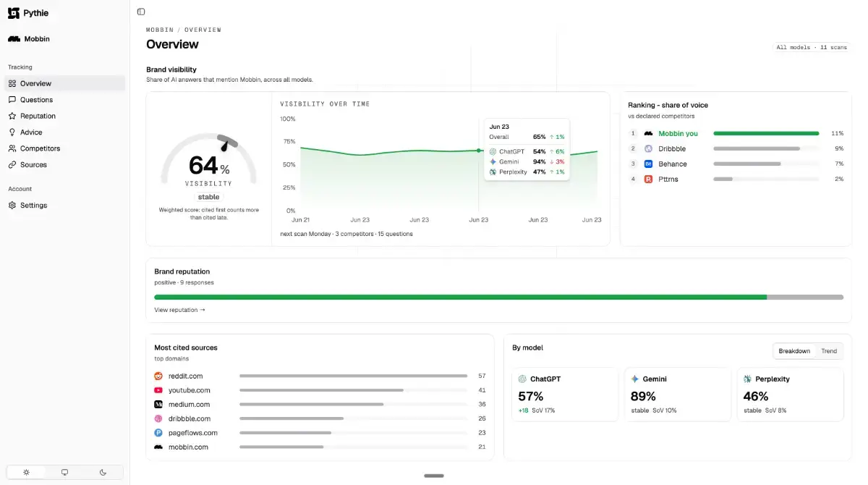Click the medium.com source name
868x485 pixels.
coord(189,405)
